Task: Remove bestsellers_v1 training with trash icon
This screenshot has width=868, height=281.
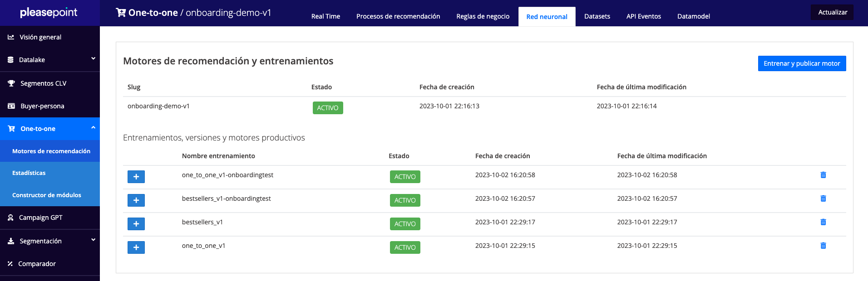Action: pos(823,222)
